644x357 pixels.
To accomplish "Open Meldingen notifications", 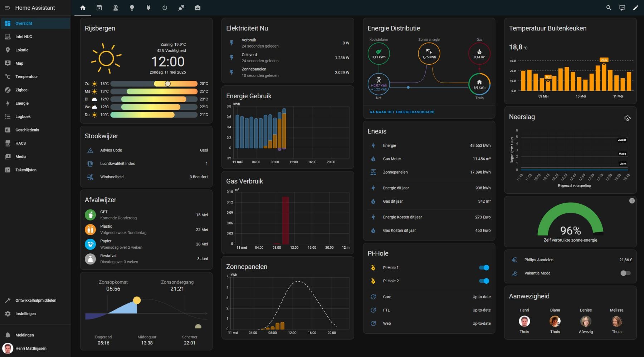I will click(24, 335).
